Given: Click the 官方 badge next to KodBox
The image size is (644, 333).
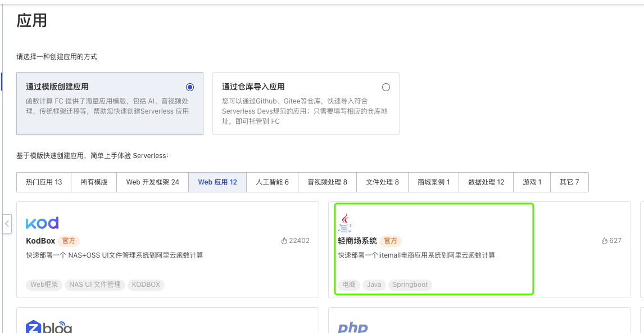Looking at the screenshot, I should (69, 241).
